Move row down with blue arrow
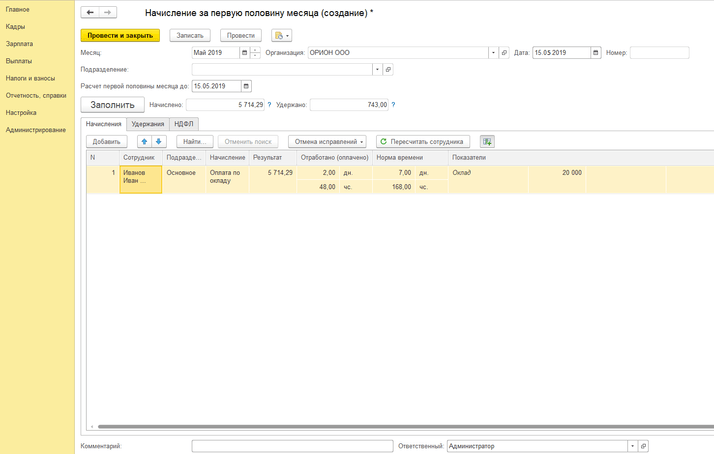This screenshot has width=714, height=454. [158, 142]
